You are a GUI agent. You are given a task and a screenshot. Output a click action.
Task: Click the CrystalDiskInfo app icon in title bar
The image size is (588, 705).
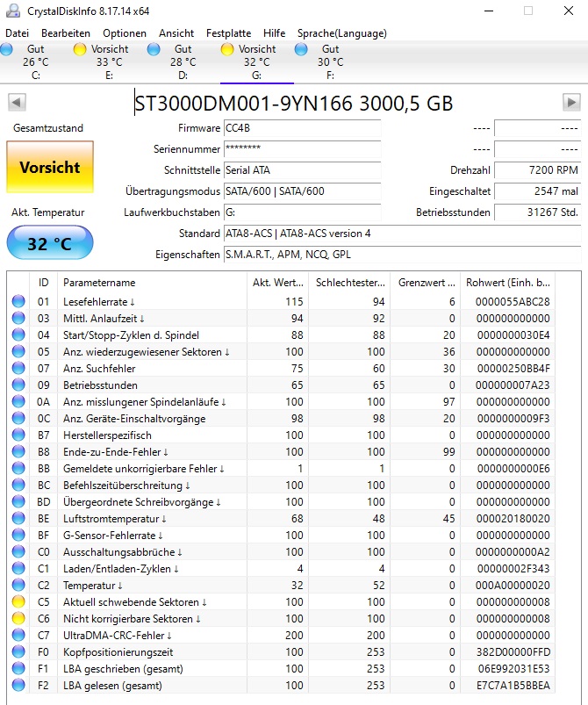click(13, 11)
